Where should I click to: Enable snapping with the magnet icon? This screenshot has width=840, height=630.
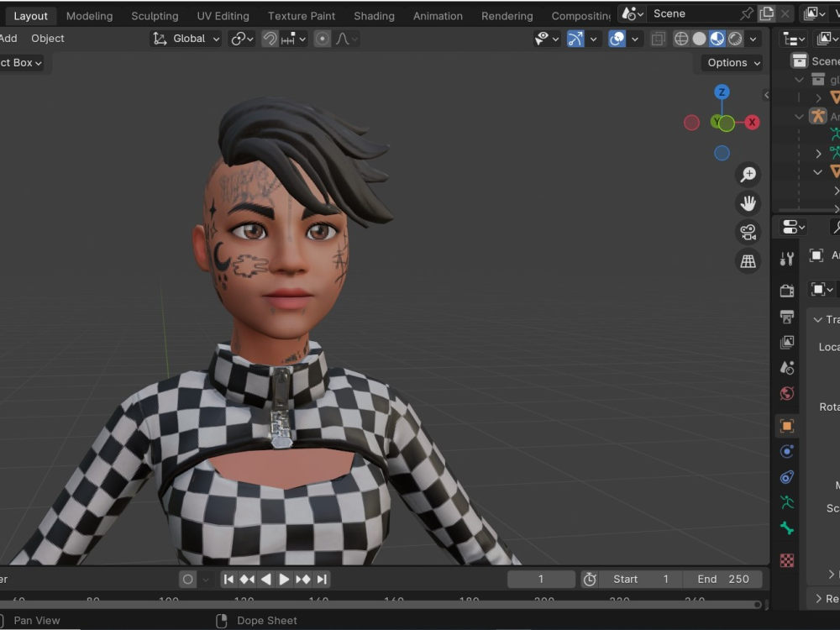coord(269,39)
